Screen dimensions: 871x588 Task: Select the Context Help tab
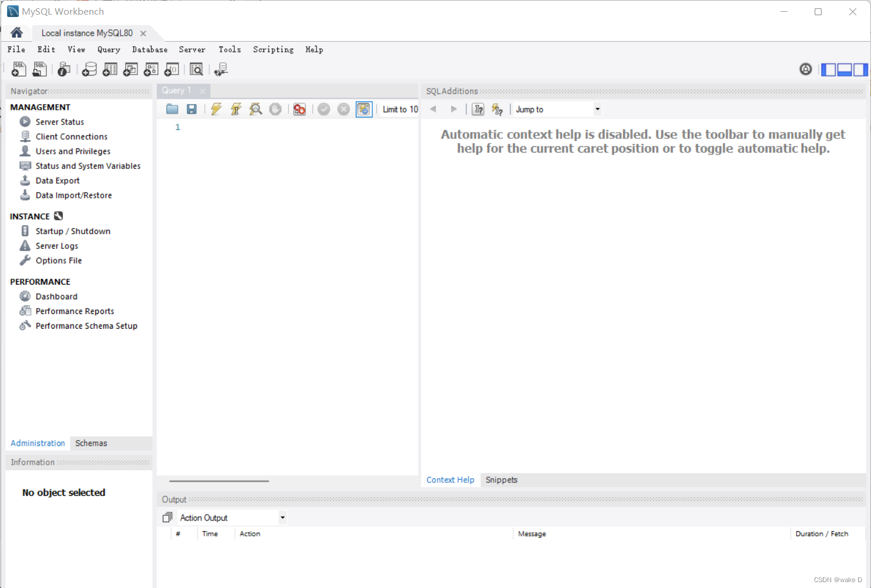[450, 480]
